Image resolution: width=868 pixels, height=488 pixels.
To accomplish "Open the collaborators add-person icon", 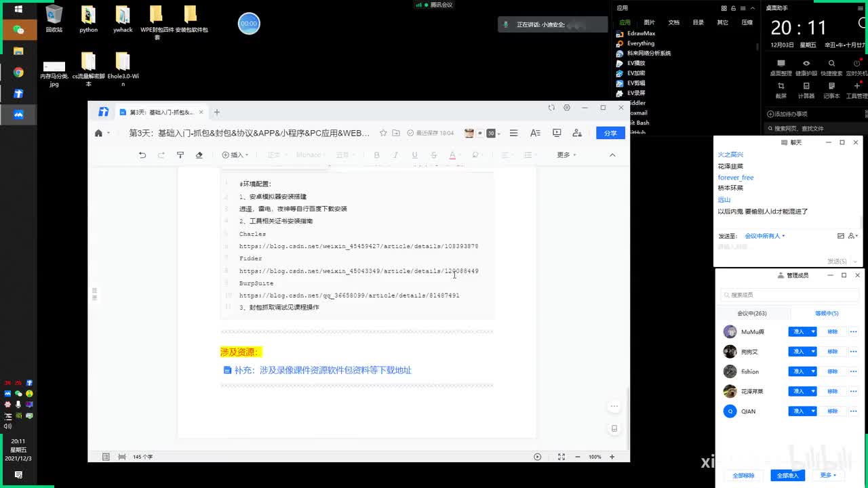I will click(577, 133).
